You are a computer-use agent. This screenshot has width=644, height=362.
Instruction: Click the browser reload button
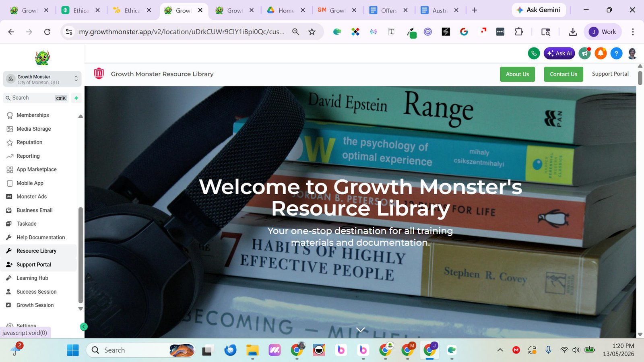pyautogui.click(x=47, y=32)
